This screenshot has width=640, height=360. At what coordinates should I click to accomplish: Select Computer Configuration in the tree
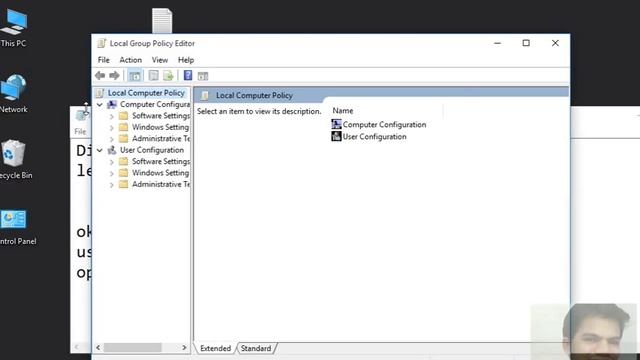(155, 104)
